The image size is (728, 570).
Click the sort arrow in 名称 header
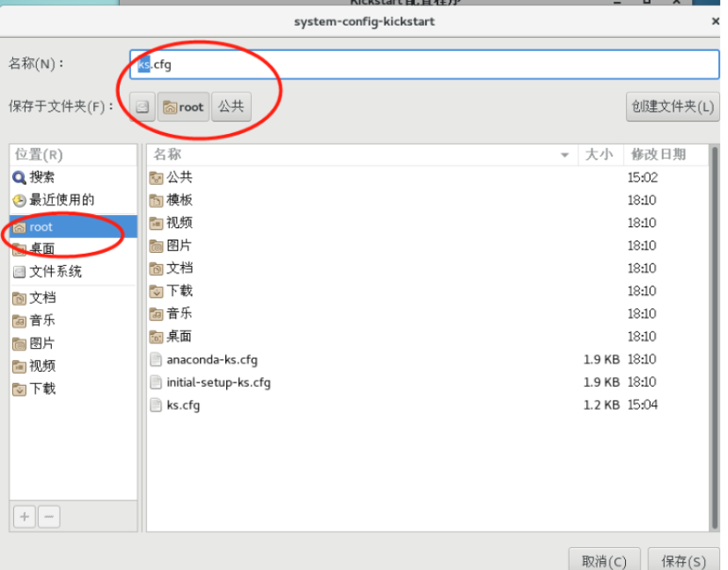(x=564, y=155)
